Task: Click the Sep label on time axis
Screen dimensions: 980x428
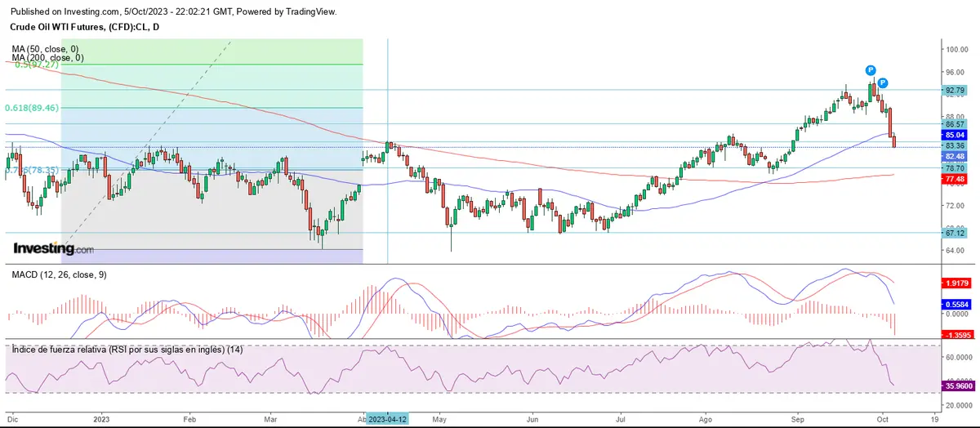Action: [796, 418]
